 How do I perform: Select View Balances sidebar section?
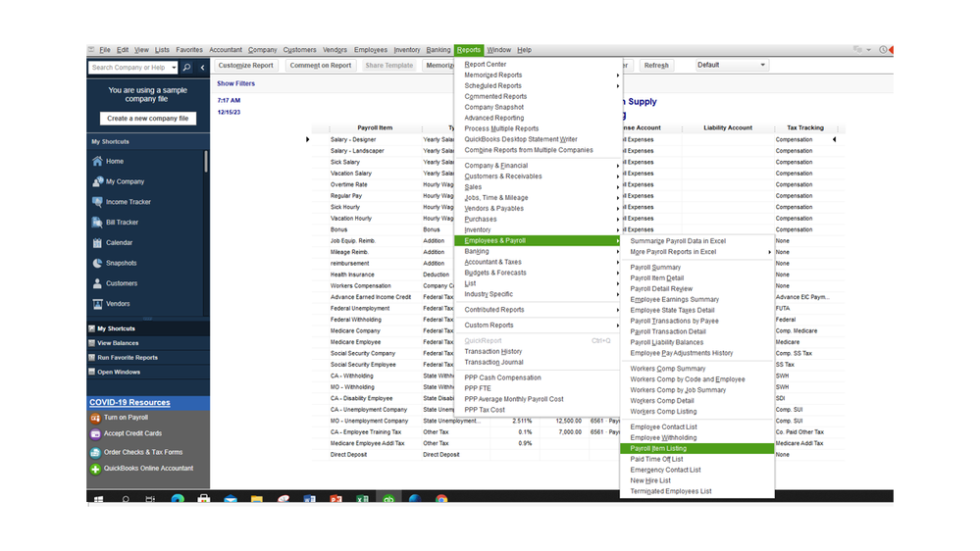coord(148,343)
